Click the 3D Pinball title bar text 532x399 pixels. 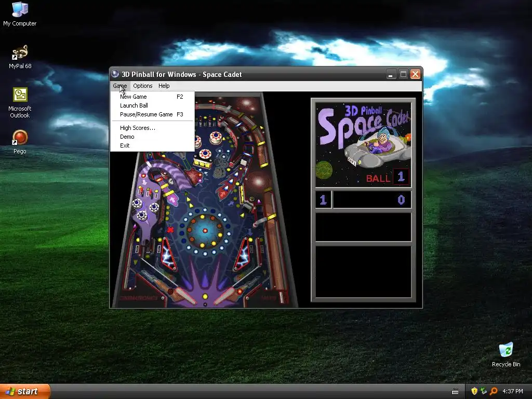181,74
